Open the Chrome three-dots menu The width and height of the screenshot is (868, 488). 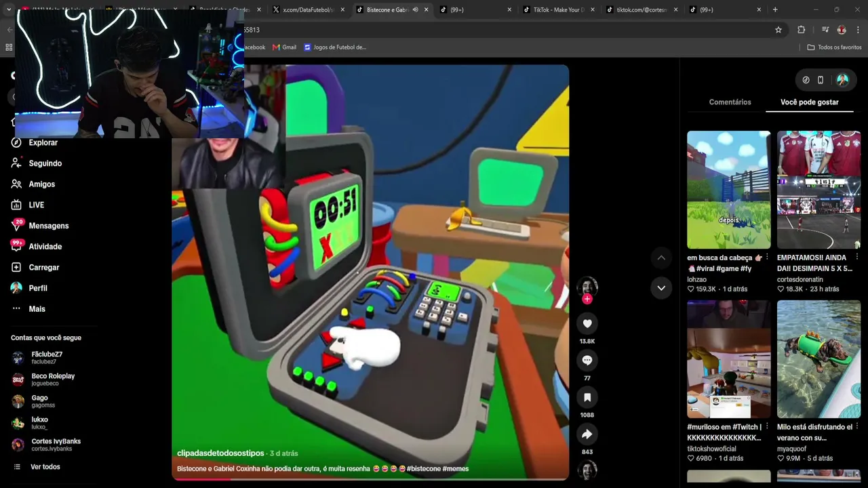pos(859,30)
